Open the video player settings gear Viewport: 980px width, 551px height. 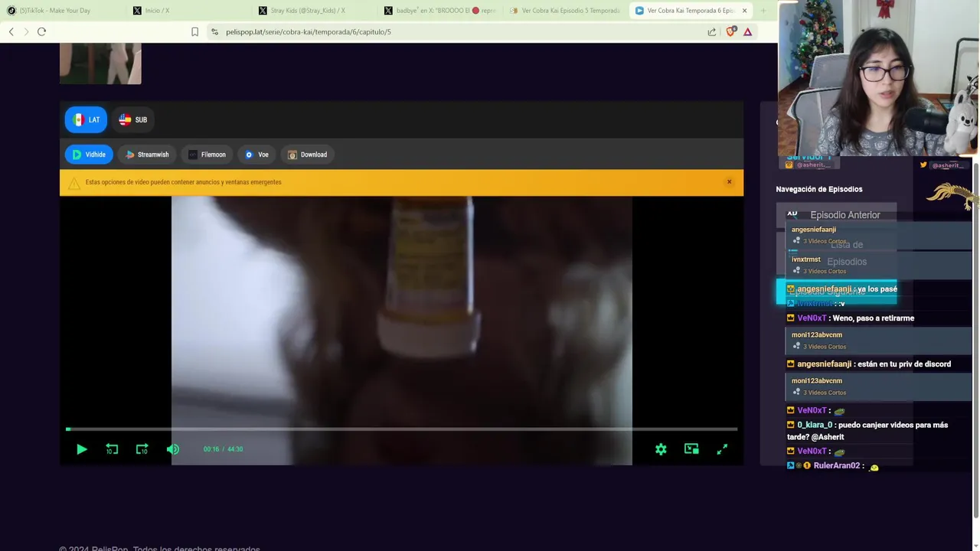coord(661,449)
